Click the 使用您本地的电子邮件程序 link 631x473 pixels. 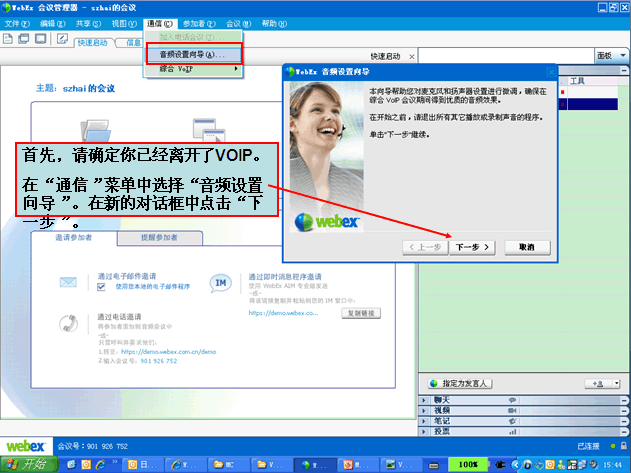(153, 287)
